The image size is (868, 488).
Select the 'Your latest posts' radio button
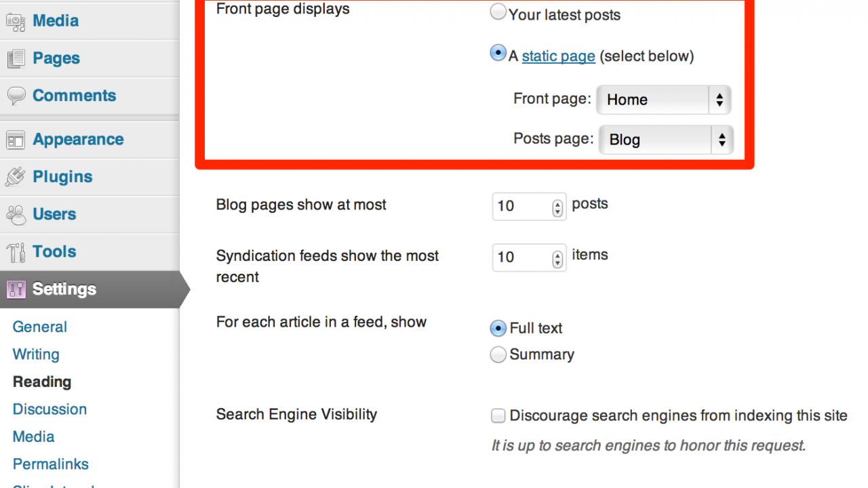click(498, 13)
